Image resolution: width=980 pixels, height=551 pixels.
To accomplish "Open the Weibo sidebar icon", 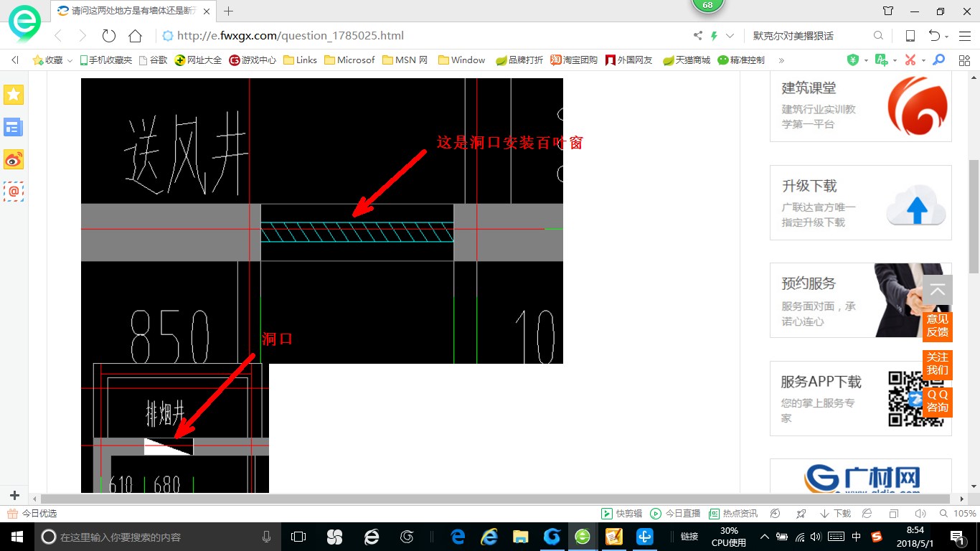I will coord(14,159).
